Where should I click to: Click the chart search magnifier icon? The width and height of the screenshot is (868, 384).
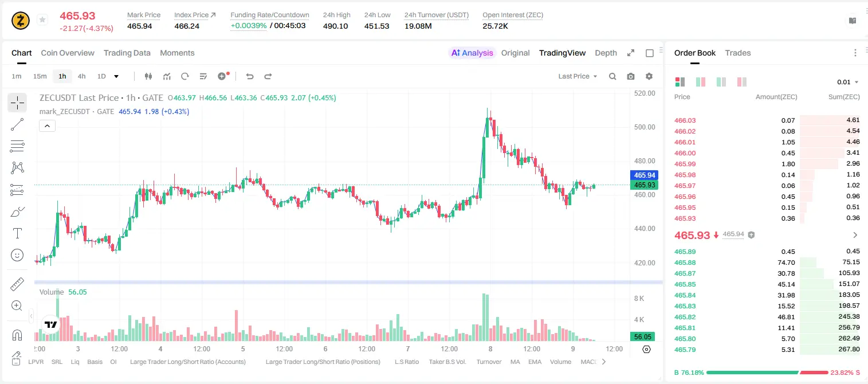point(612,76)
